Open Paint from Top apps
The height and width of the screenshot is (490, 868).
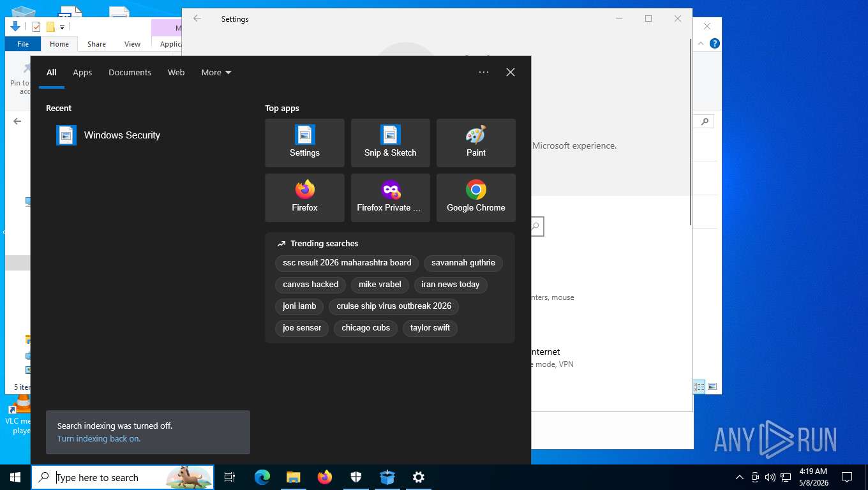475,143
